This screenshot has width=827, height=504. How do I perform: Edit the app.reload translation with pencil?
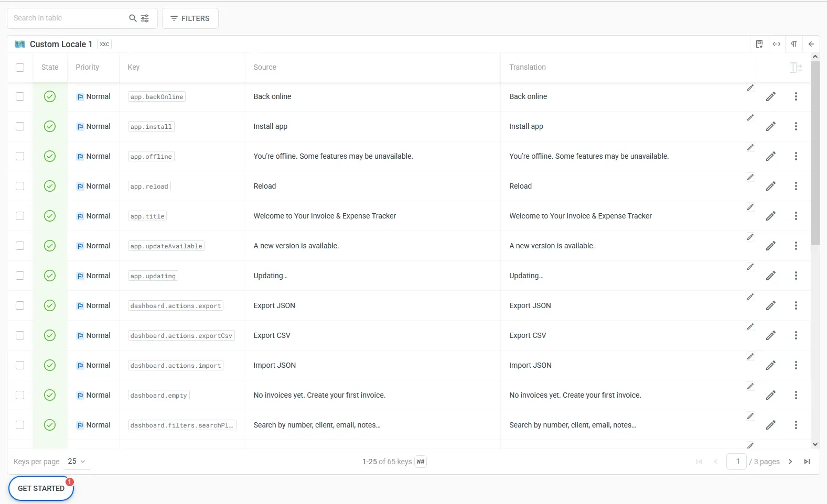770,187
